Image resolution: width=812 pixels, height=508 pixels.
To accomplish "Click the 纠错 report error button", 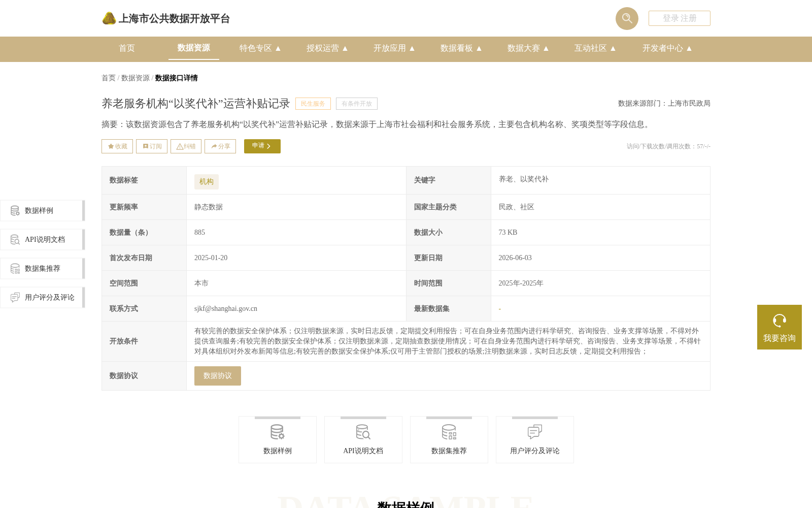I will pos(186,146).
